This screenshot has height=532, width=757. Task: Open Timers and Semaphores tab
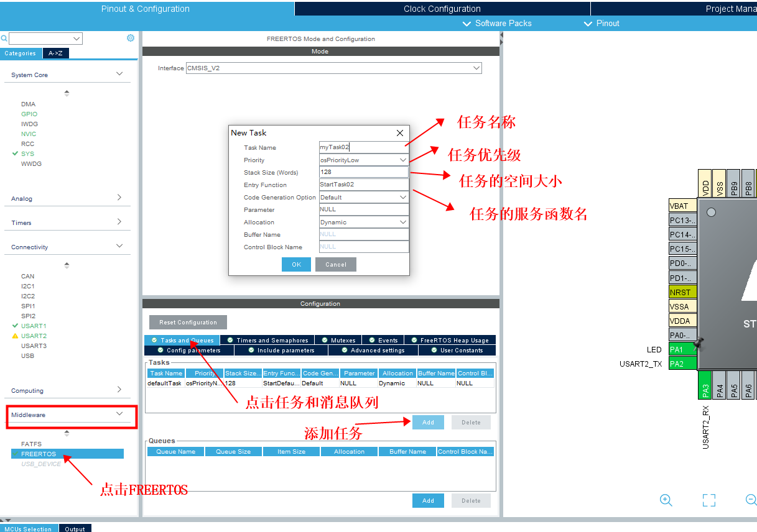coord(267,340)
